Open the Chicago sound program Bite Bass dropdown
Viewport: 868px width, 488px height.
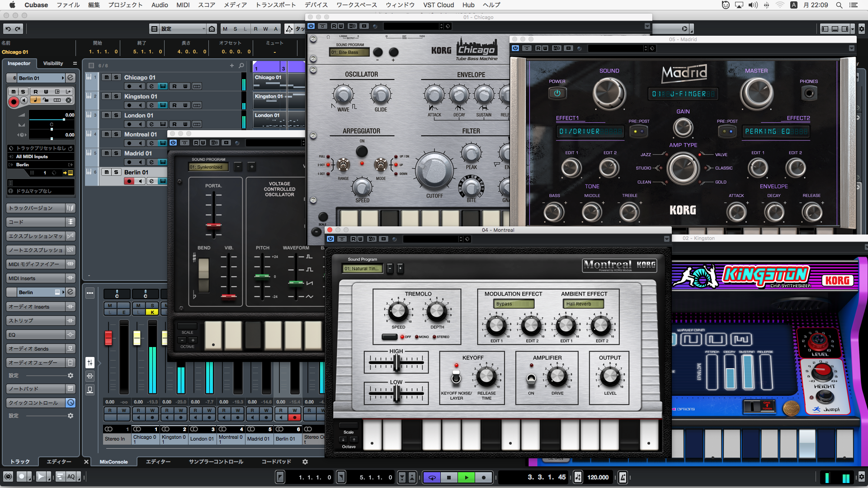pyautogui.click(x=349, y=52)
